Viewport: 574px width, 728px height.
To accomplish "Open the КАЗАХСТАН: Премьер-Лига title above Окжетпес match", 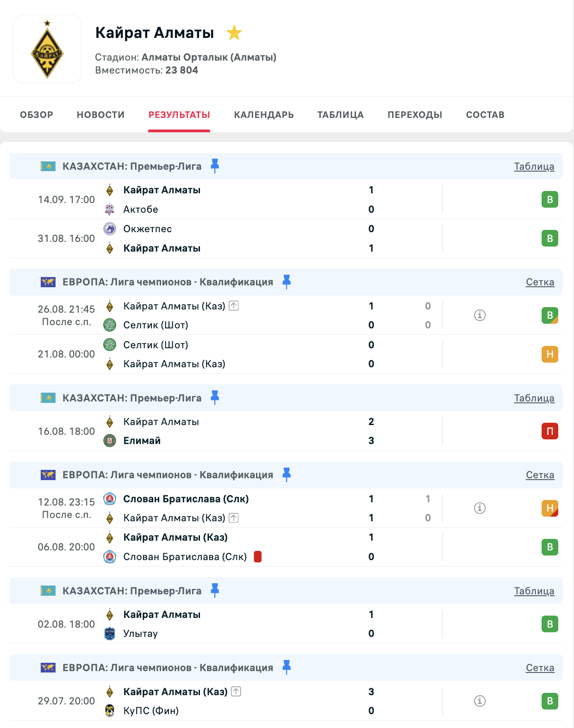I will click(132, 167).
